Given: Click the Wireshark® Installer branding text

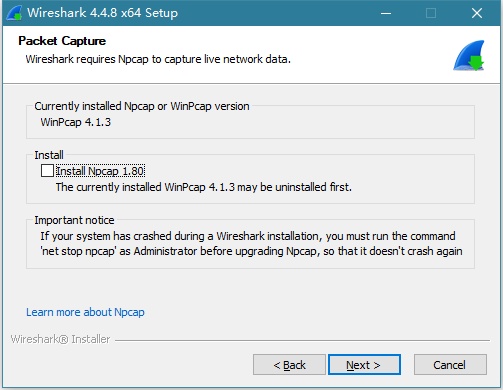Looking at the screenshot, I should 60,339.
